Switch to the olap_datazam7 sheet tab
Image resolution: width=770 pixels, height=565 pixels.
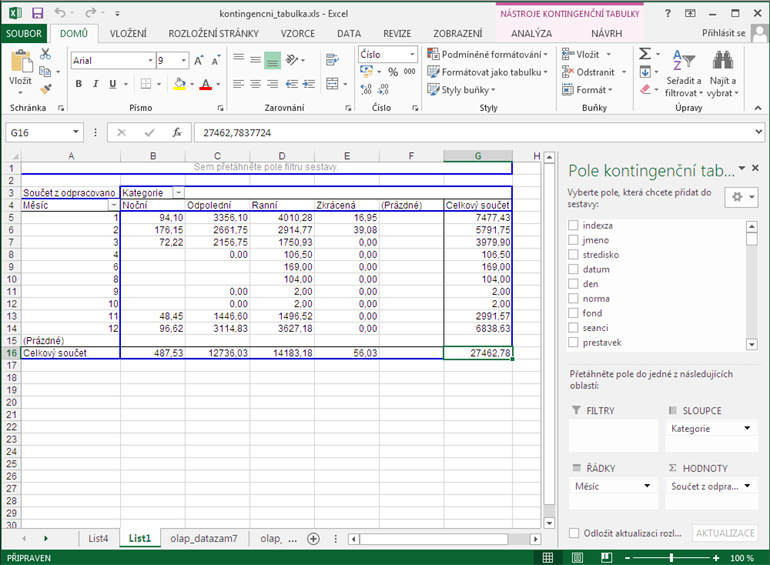point(203,538)
